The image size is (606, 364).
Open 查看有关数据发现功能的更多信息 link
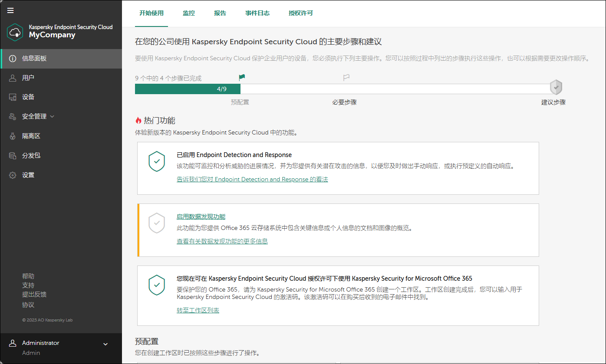222,241
